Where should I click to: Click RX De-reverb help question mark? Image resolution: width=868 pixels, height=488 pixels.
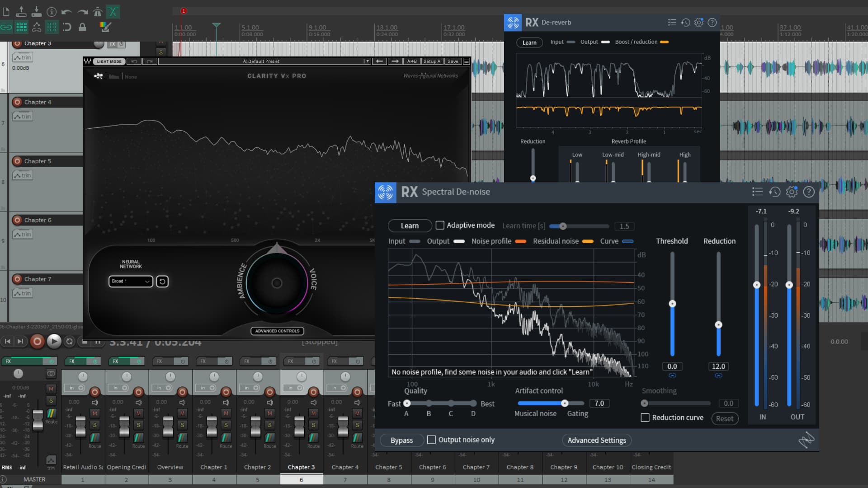tap(712, 22)
